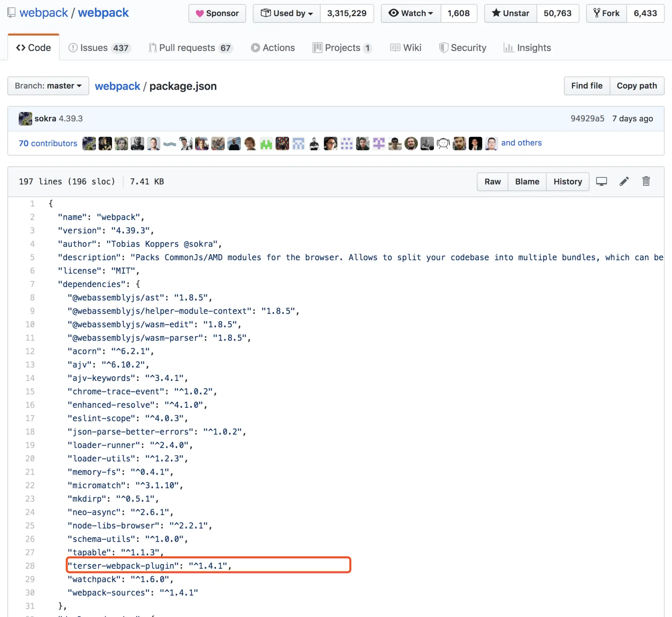Open the Security tab
The image size is (672, 617).
(463, 48)
